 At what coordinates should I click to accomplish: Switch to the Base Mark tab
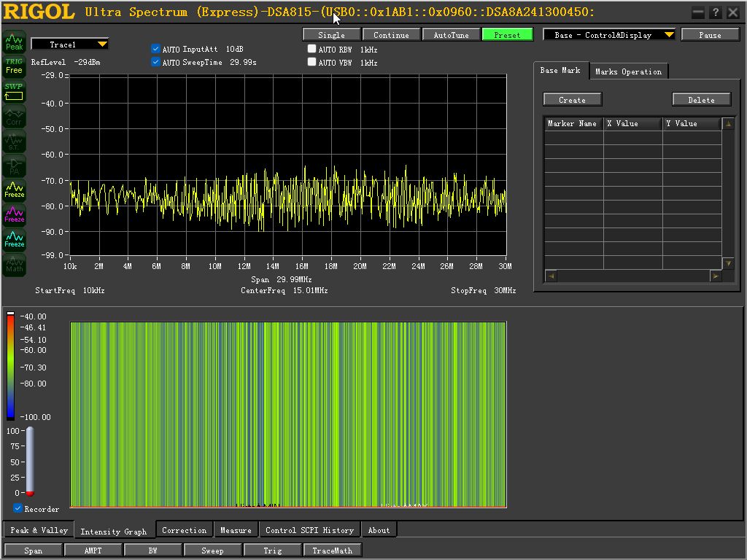click(560, 71)
